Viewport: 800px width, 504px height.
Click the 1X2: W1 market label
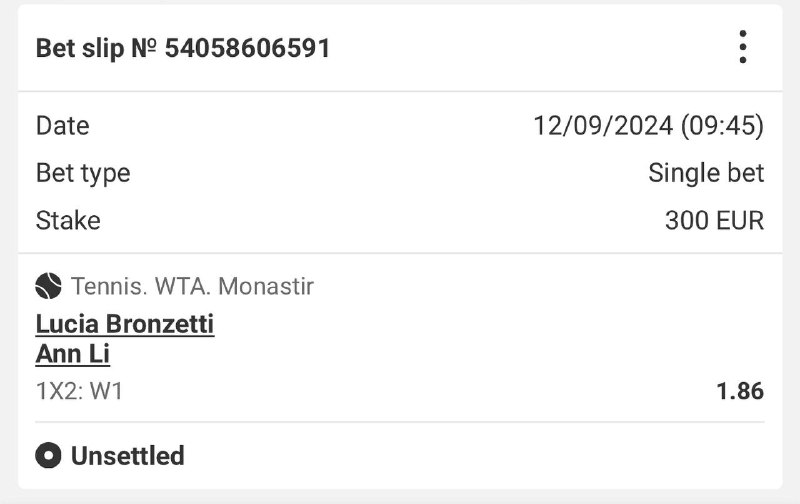[x=79, y=391]
